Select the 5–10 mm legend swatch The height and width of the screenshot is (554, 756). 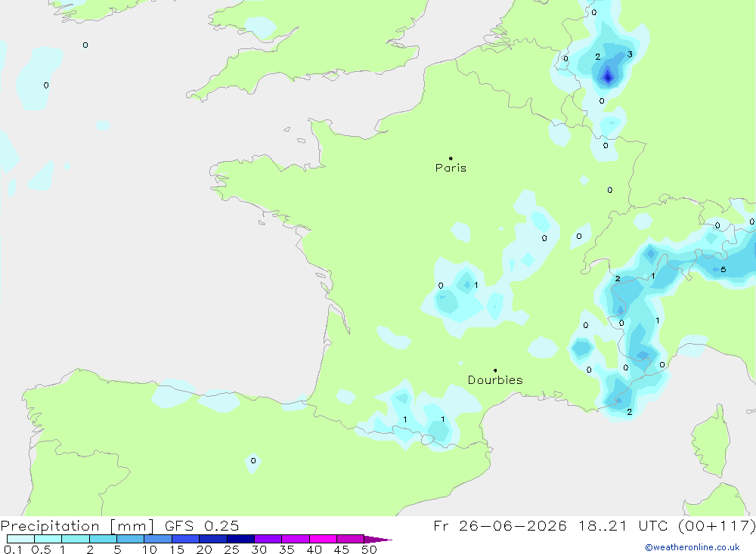131,539
